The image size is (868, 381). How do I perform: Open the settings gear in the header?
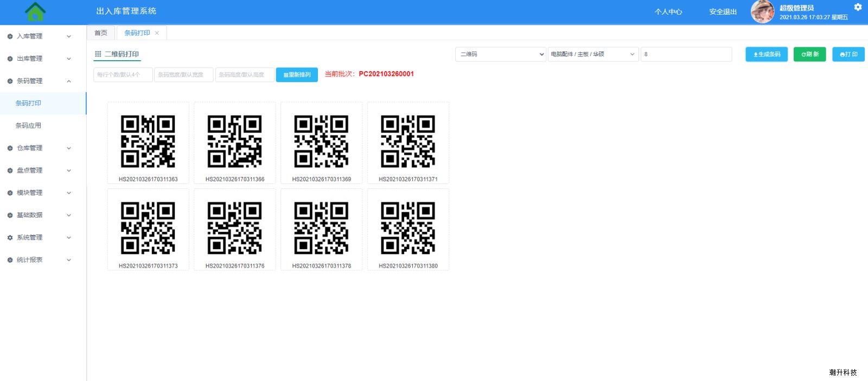pos(858,7)
